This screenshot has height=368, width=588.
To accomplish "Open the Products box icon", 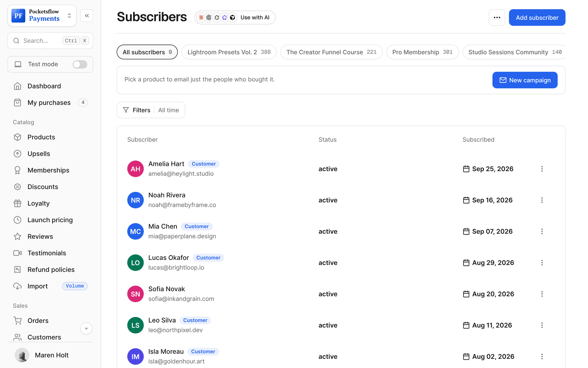I will pyautogui.click(x=18, y=137).
